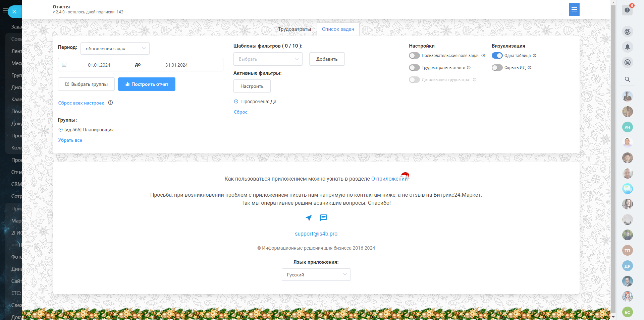644x320 pixels.
Task: Click the end date field 31.01.2024
Action: [176, 65]
